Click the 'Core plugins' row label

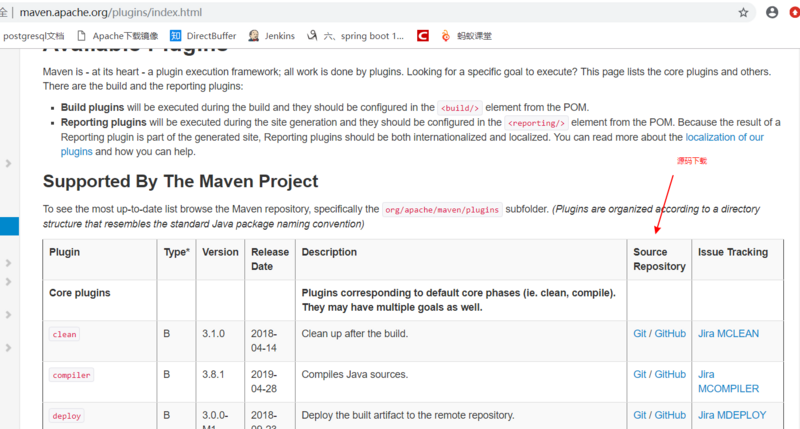coord(80,293)
